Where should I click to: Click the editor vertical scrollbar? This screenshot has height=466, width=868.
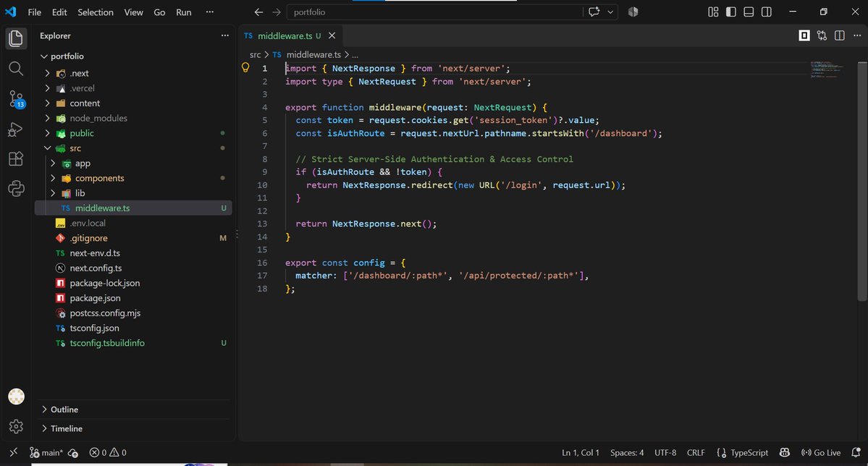click(862, 182)
